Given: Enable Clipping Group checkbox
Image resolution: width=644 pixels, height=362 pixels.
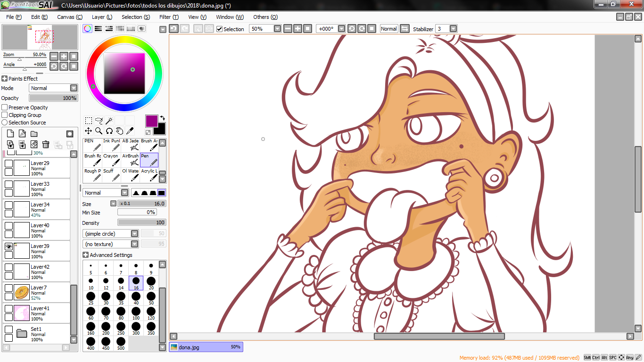Looking at the screenshot, I should [x=5, y=115].
